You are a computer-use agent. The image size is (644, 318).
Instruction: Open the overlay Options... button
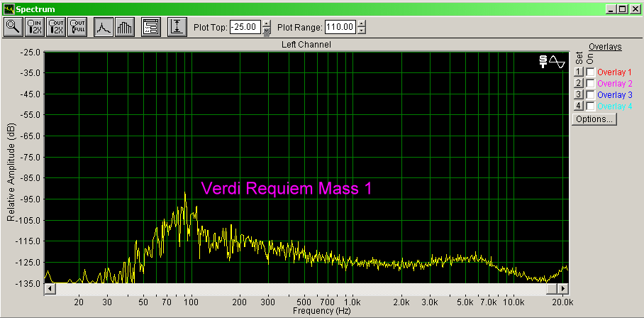[x=594, y=119]
